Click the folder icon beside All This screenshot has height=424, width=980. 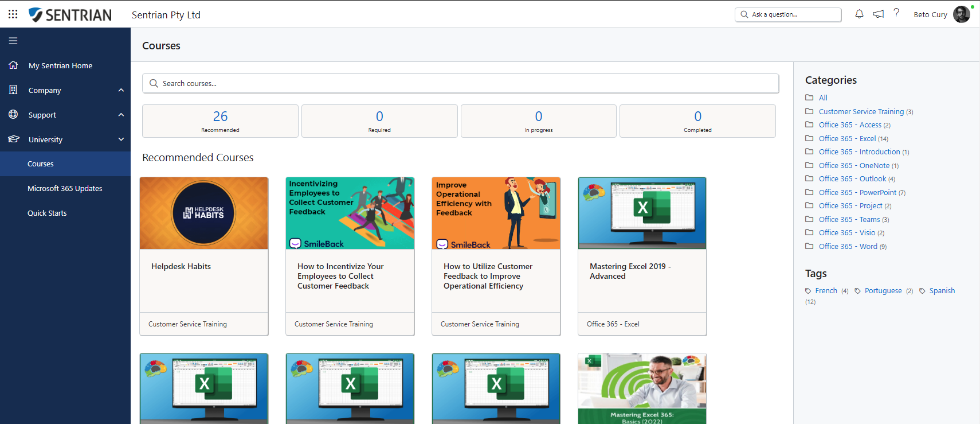pyautogui.click(x=809, y=98)
